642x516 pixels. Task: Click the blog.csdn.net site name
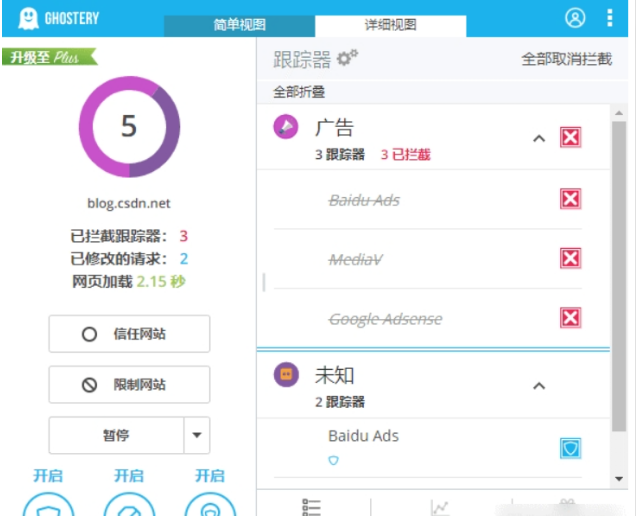pyautogui.click(x=129, y=204)
